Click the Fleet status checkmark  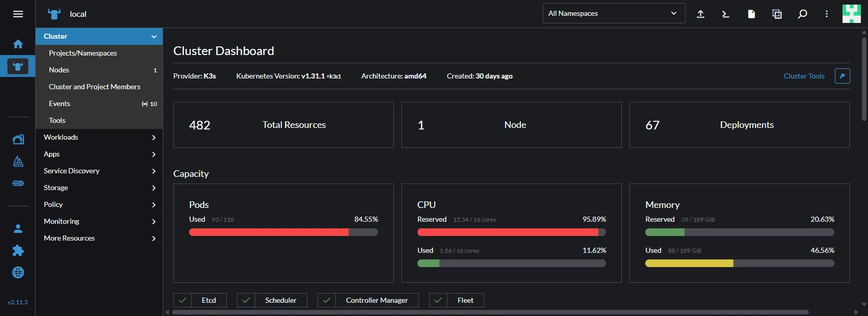coord(438,300)
